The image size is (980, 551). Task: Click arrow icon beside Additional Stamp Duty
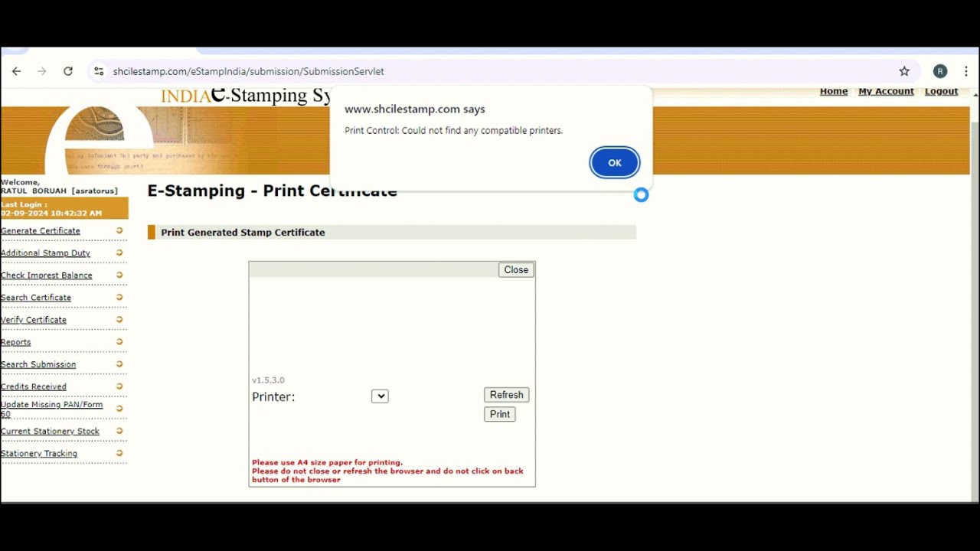[x=119, y=253]
